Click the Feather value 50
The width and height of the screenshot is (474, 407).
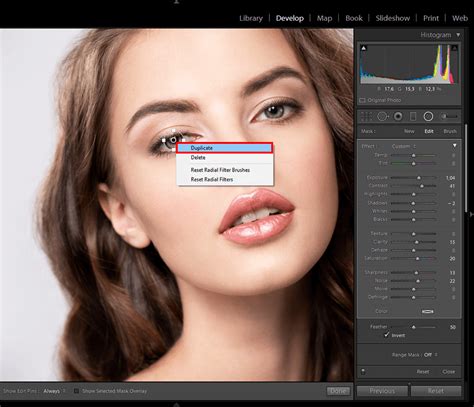453,327
